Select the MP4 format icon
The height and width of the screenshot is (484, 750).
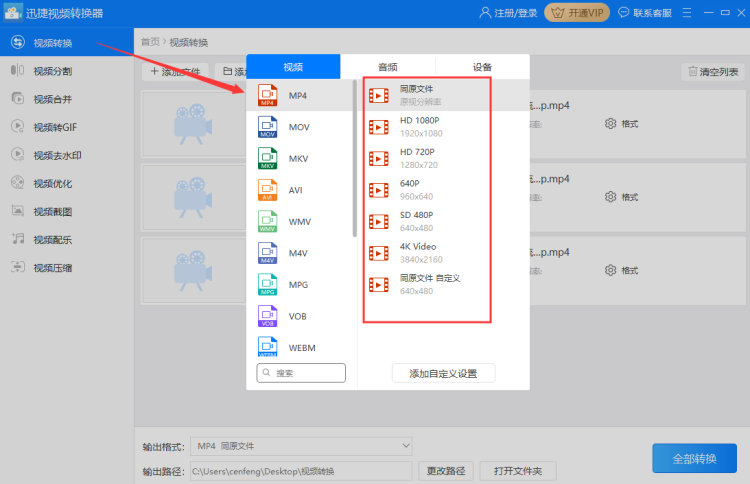[267, 95]
